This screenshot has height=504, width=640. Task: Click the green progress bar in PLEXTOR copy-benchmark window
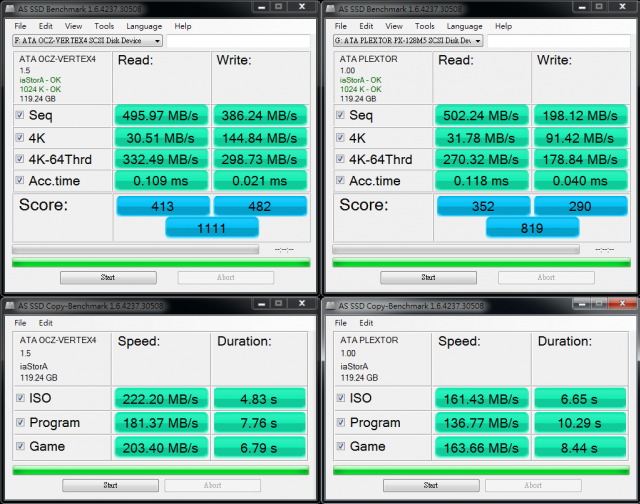pyautogui.click(x=481, y=470)
